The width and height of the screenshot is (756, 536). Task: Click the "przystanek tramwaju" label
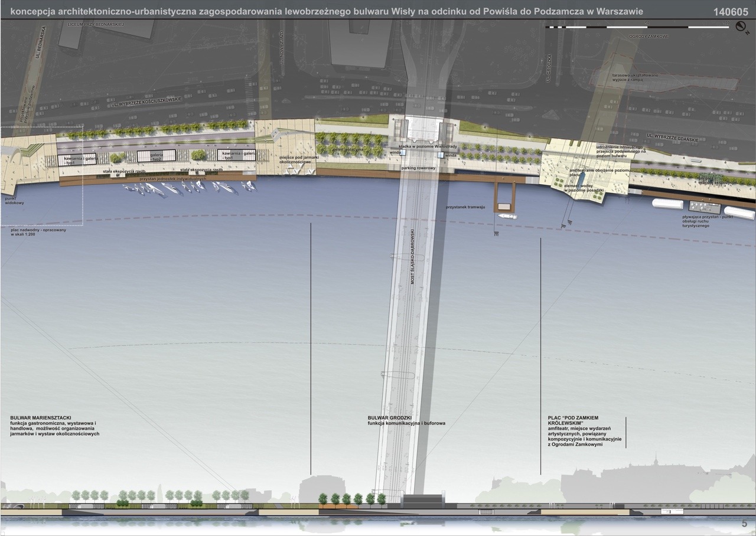(466, 207)
